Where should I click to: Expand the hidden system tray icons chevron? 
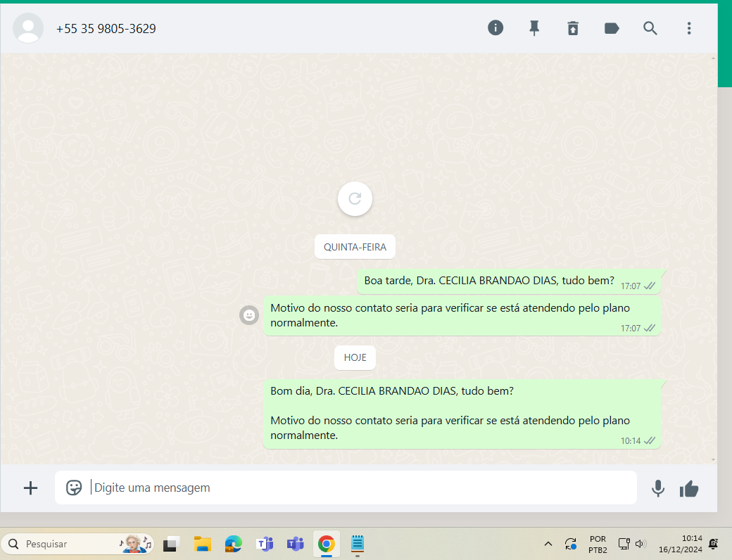(548, 544)
